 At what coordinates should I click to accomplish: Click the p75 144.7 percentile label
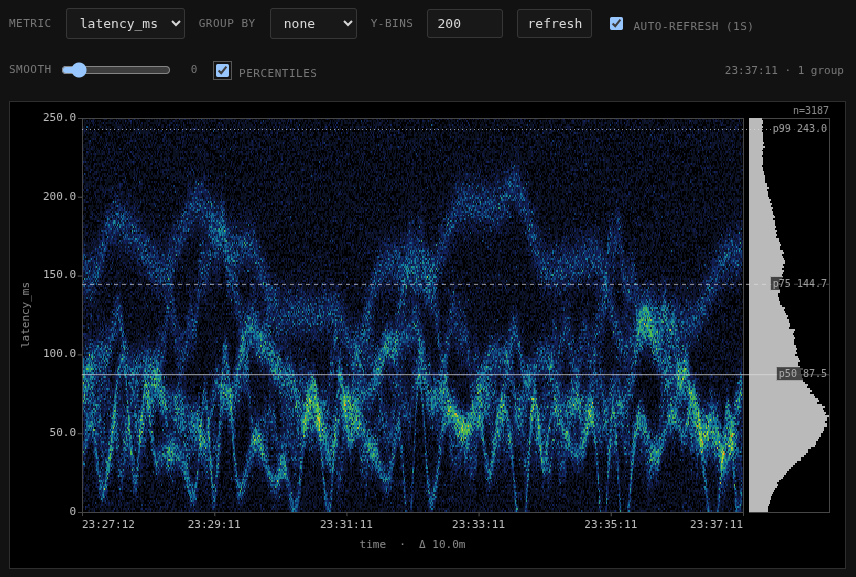(799, 283)
